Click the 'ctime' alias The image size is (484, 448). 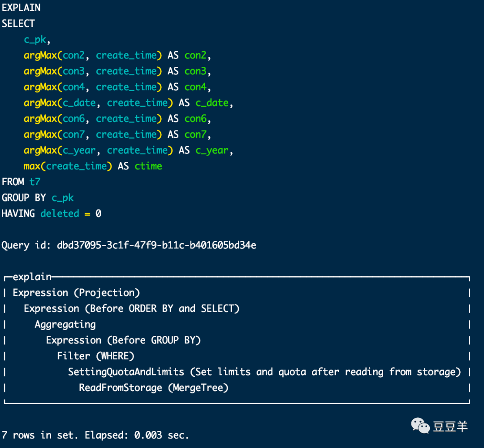(148, 166)
